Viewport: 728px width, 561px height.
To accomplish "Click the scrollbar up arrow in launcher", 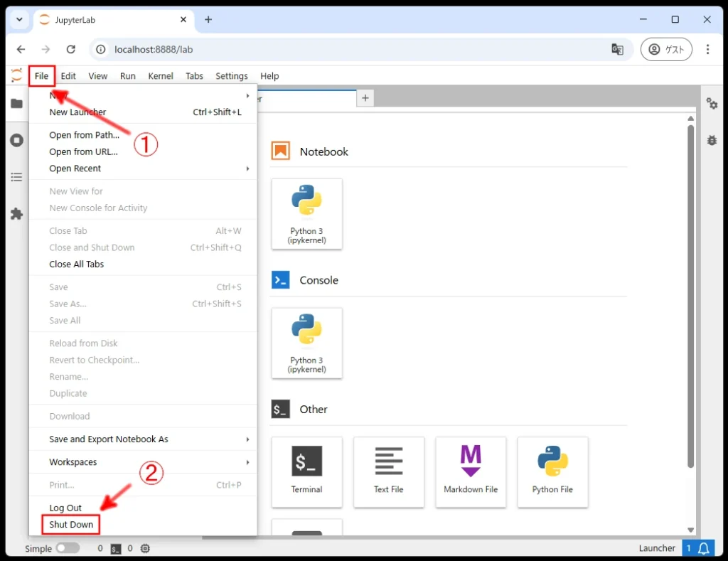I will pos(691,119).
